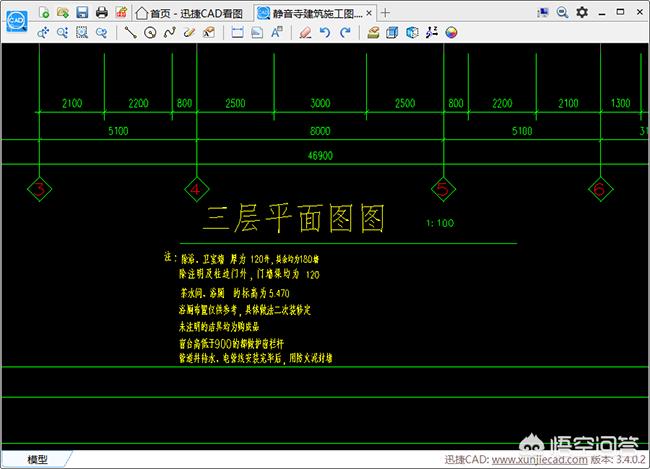The image size is (650, 469).
Task: Select the rectangle frame tool
Action: coord(238,32)
